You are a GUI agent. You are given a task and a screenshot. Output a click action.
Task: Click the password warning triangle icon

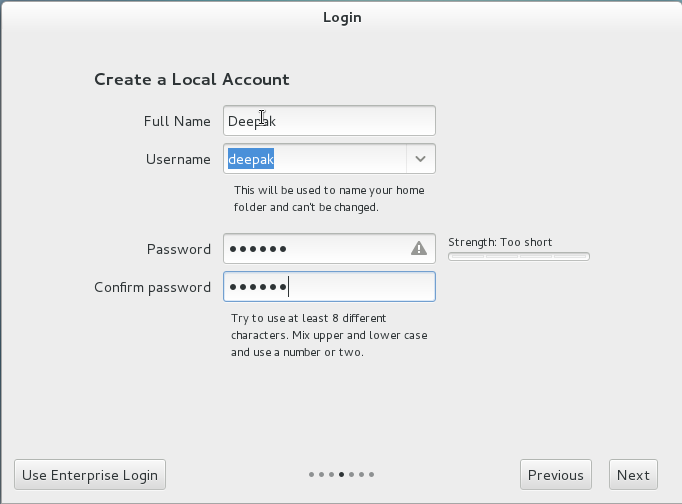tap(419, 249)
